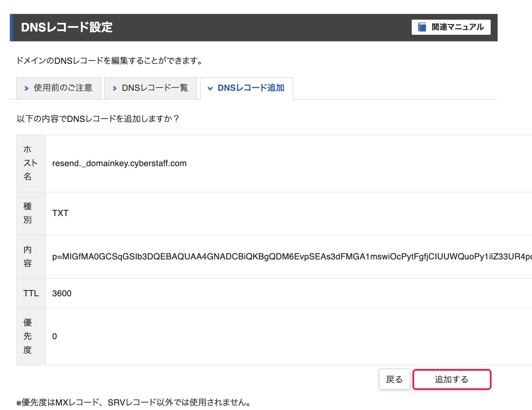The width and height of the screenshot is (532, 410).
Task: Select hostname resend._domainkey.cyberstaff.com
Action: (x=119, y=163)
